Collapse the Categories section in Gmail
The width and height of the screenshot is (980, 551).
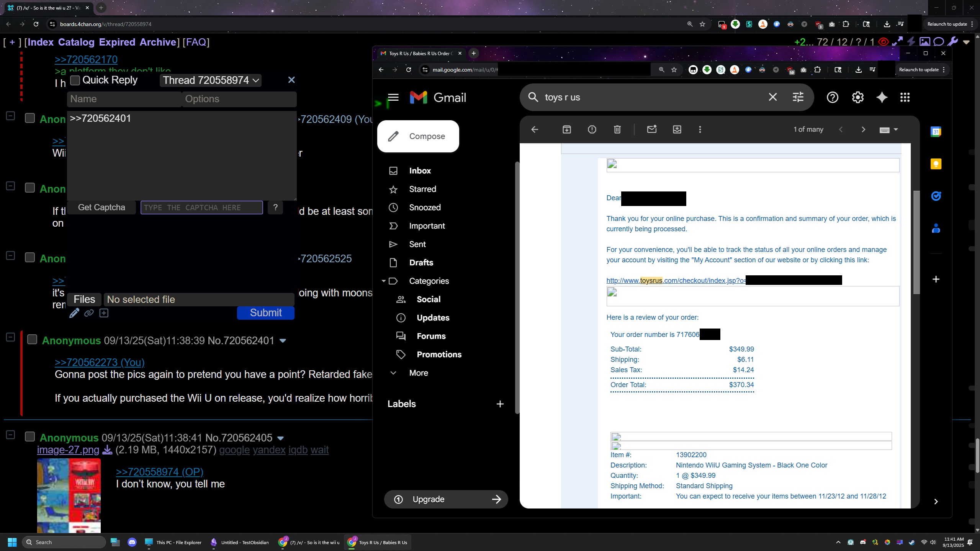click(x=383, y=281)
